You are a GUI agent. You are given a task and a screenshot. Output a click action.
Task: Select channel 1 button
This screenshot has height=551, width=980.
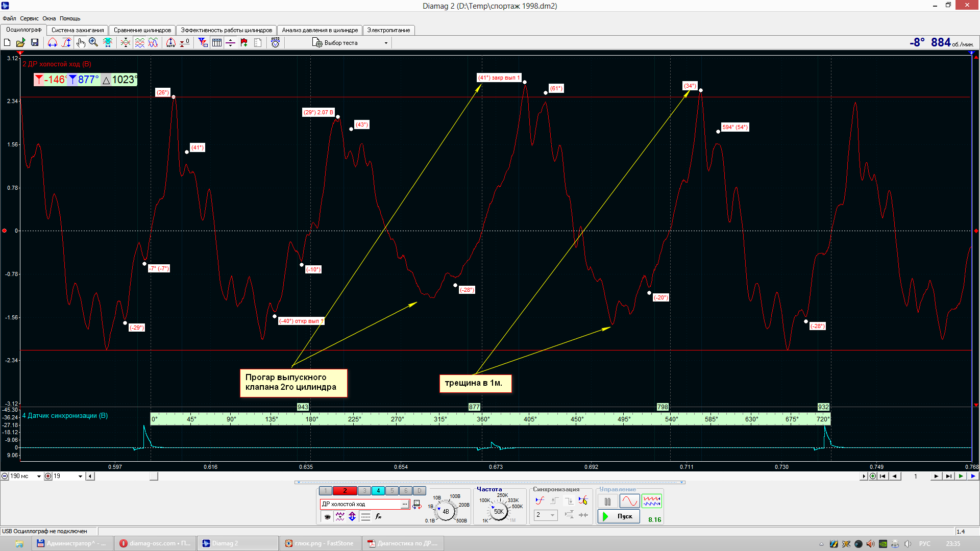click(x=325, y=491)
